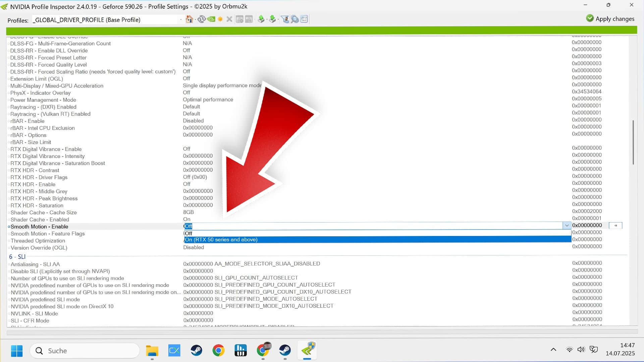Open the Windows taskbar Suche search box
Viewport: 644px width, 362px height.
tap(85, 351)
